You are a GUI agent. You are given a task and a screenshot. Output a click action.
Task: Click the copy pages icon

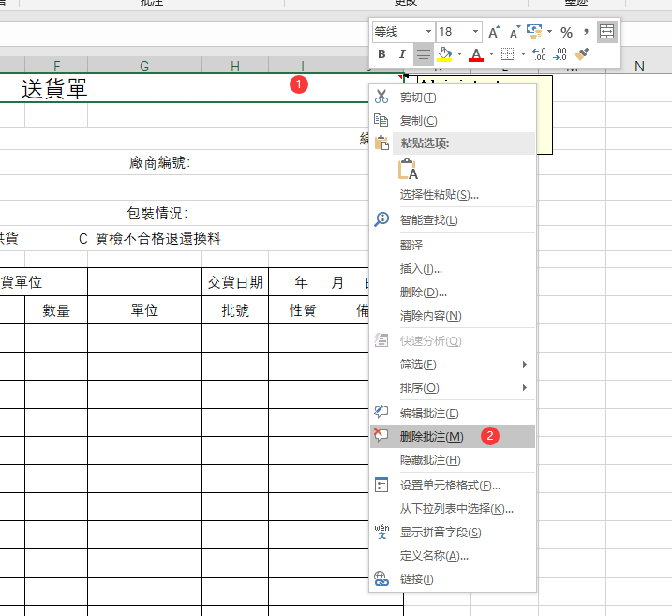381,120
